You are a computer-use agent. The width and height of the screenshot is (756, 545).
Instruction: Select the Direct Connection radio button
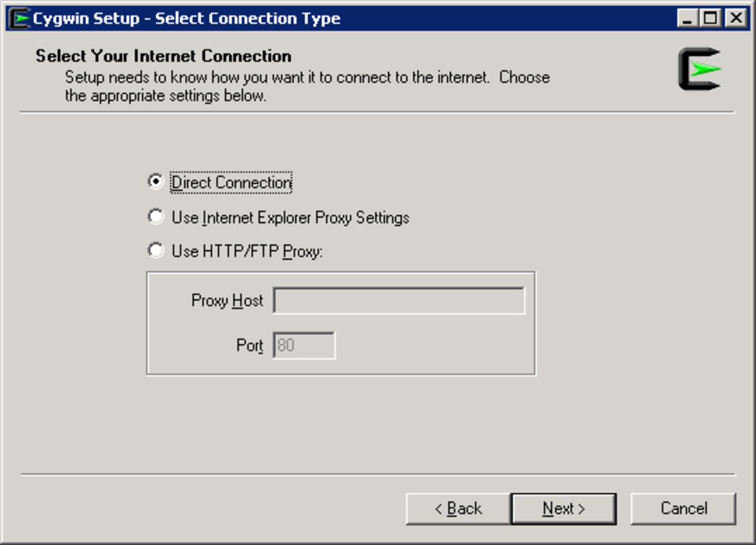point(156,181)
